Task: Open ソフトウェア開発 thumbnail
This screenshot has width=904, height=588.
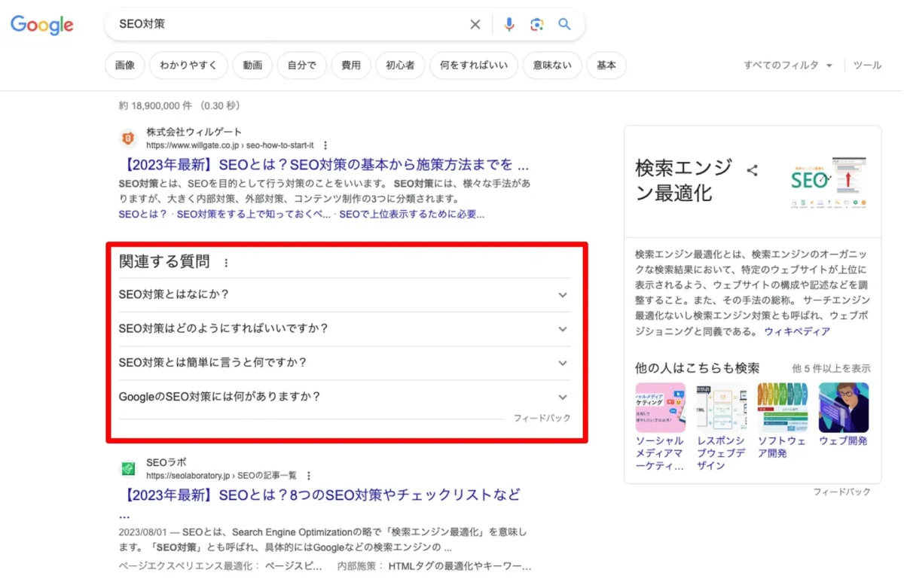Action: [783, 407]
